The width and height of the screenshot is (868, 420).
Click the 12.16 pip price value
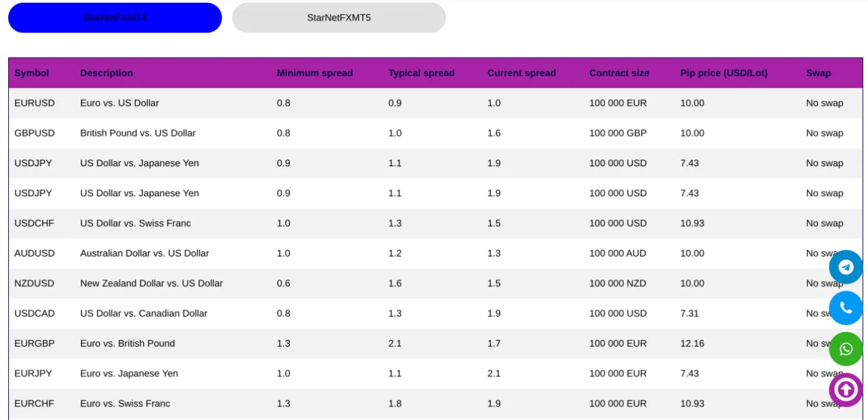(692, 343)
